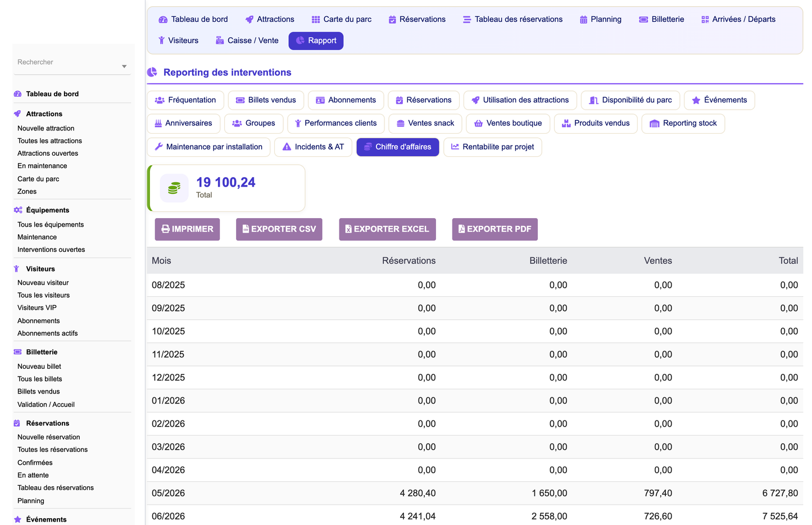Viewport: 812px width, 525px height.
Task: Click the Rechercher search field
Action: tap(72, 62)
